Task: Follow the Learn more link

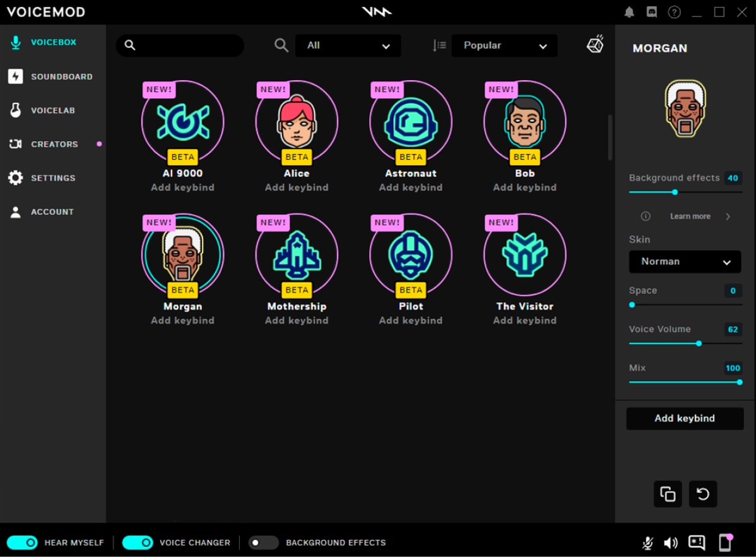Action: [690, 216]
